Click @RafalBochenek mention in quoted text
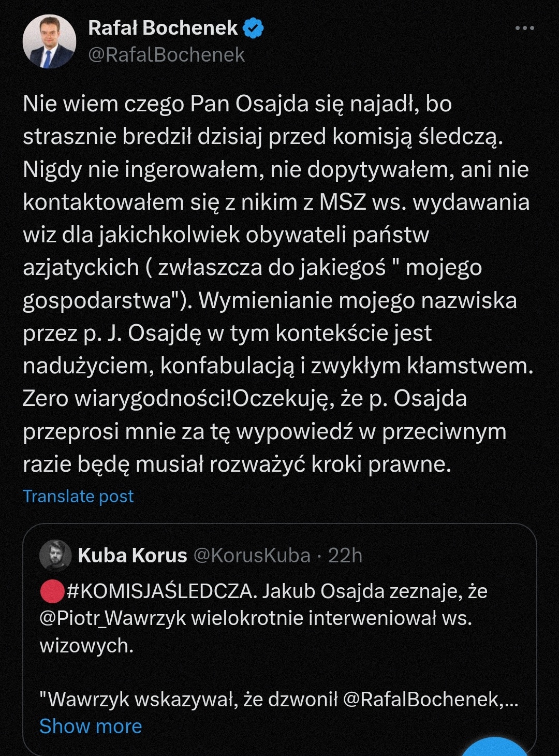Image resolution: width=559 pixels, height=756 pixels. [x=423, y=700]
